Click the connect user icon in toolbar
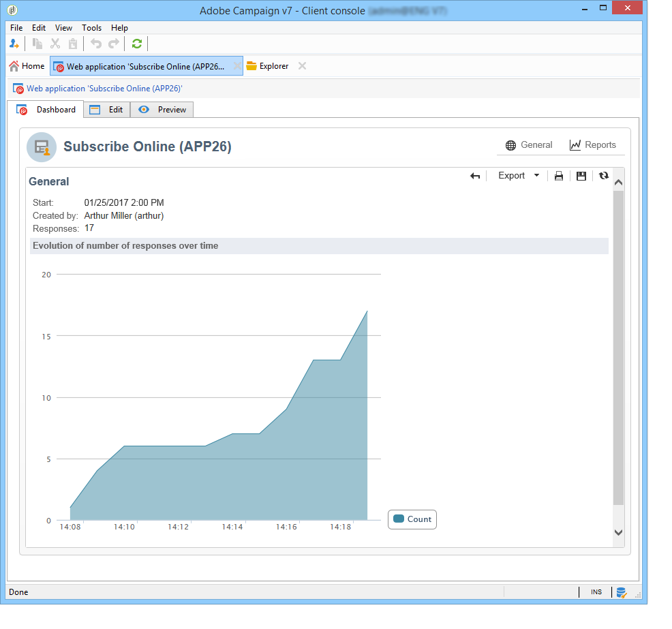Image resolution: width=672 pixels, height=629 pixels. 14,44
